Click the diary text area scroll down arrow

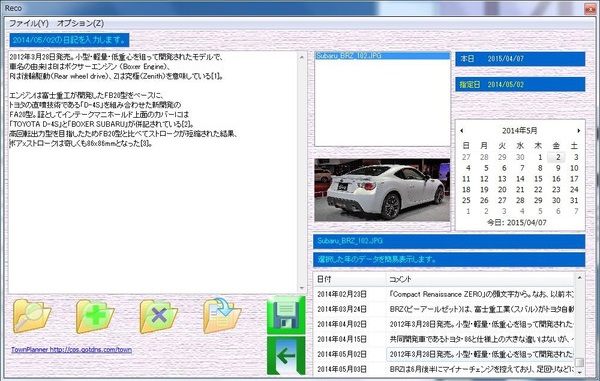point(302,288)
